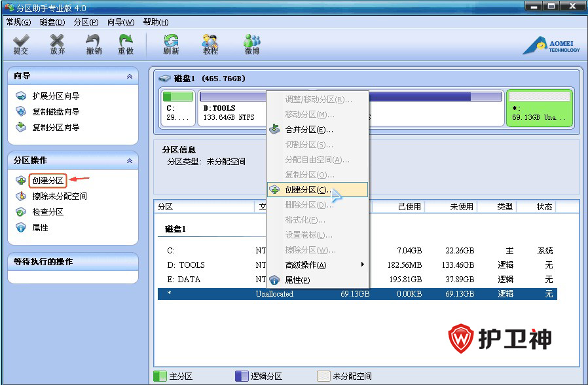Open the 向导(W) menu

pyautogui.click(x=120, y=22)
